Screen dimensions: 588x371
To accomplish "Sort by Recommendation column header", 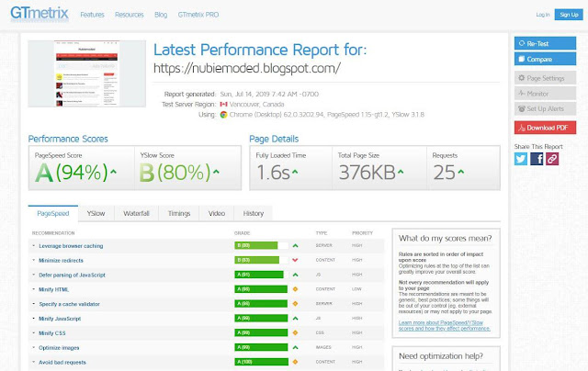I will click(x=53, y=233).
